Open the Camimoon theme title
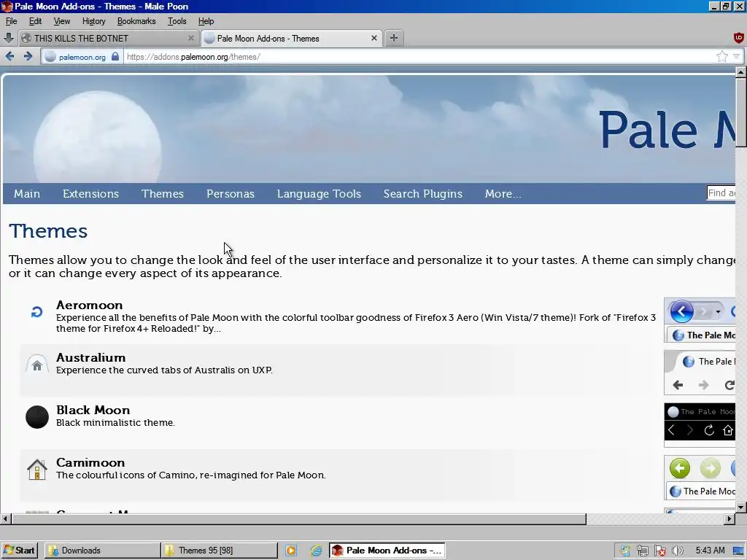Image resolution: width=747 pixels, height=560 pixels. [90, 462]
